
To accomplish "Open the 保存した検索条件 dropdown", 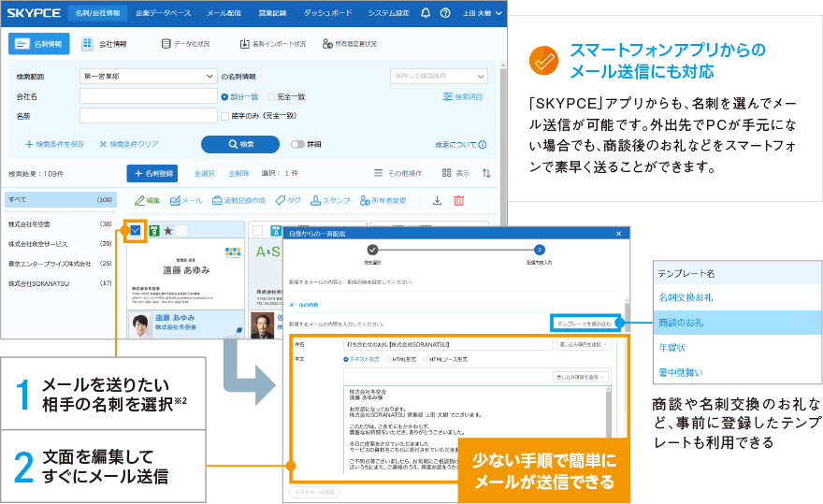I will 439,76.
